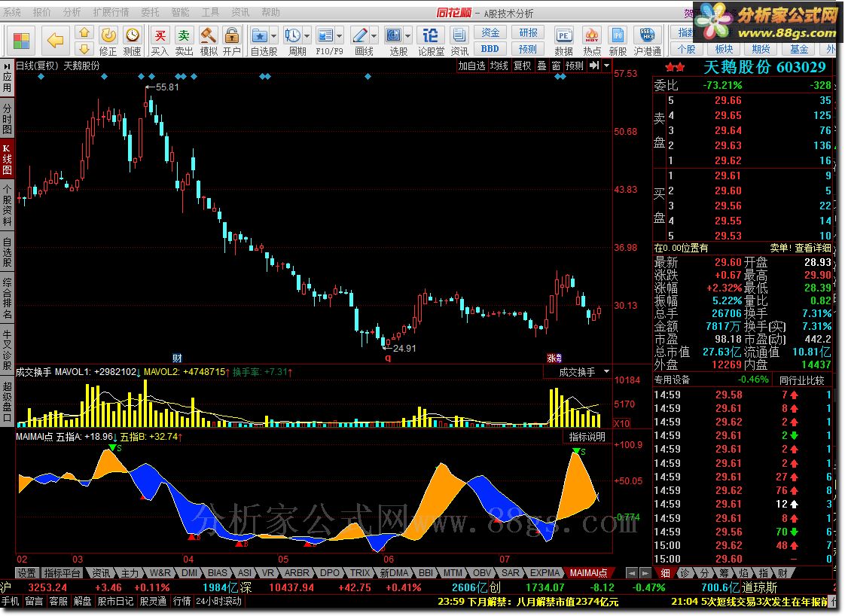Open the 成交换手 indicator dropdown
The image size is (845, 616).
tap(607, 372)
